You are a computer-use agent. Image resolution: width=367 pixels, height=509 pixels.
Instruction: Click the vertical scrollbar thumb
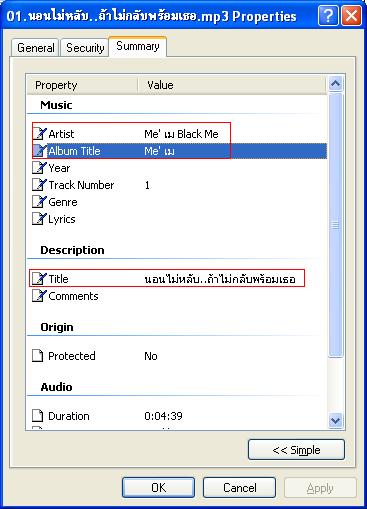[335, 225]
